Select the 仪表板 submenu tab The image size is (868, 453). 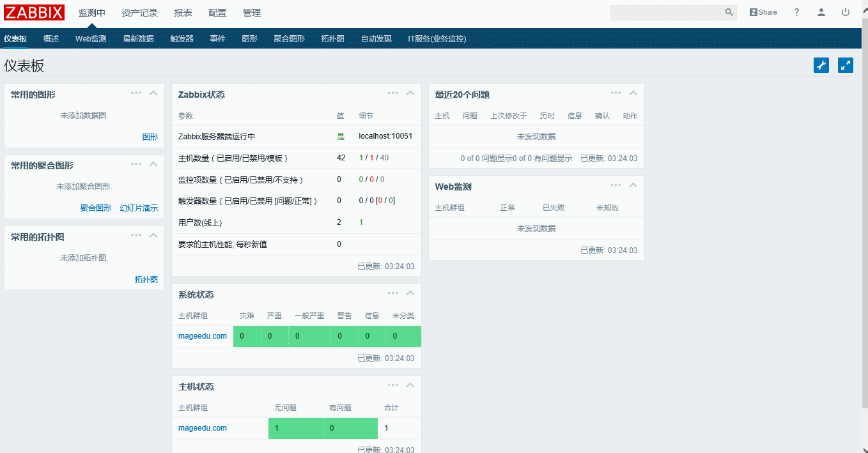point(15,39)
